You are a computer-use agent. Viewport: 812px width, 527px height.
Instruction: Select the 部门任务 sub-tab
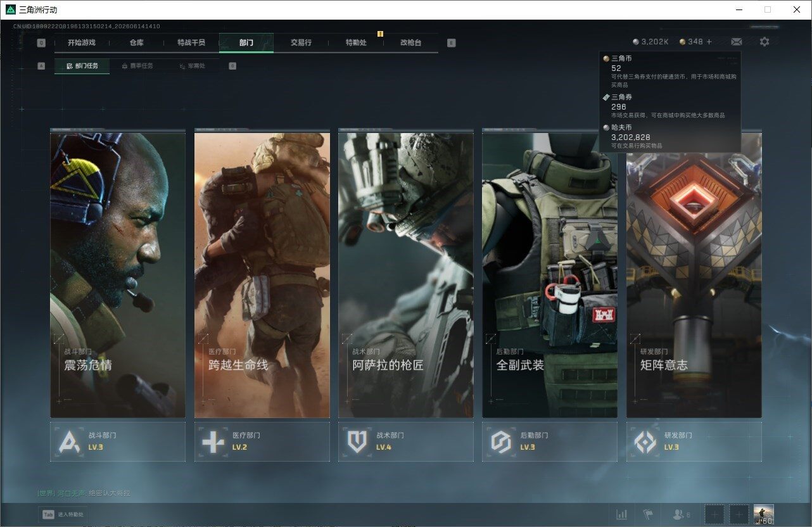[x=82, y=66]
